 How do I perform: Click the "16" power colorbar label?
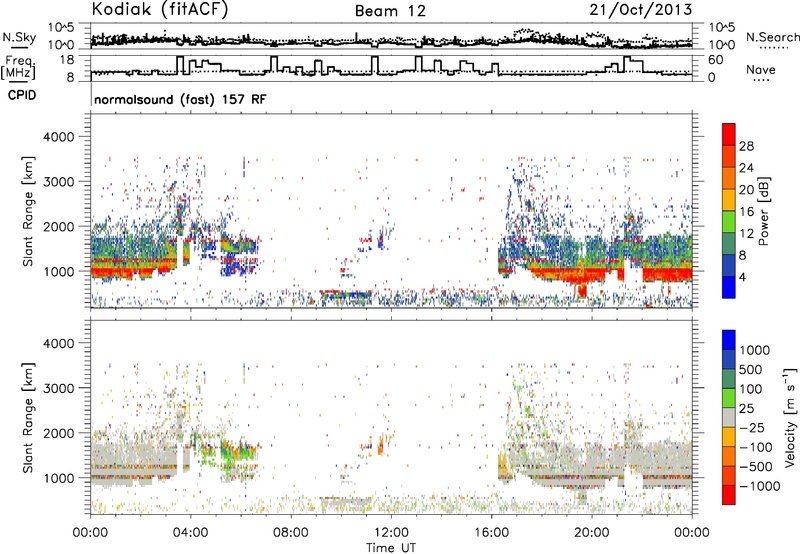pyautogui.click(x=746, y=212)
